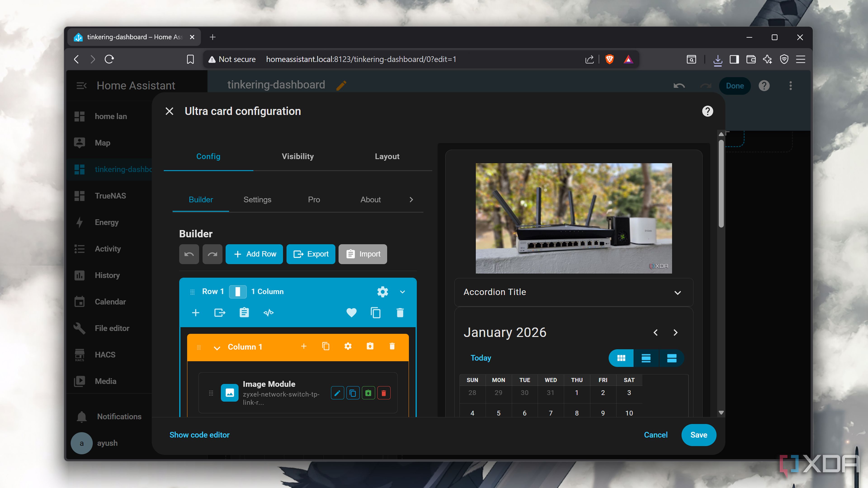
Task: Click the Column 1 add module plus icon
Action: pyautogui.click(x=304, y=346)
